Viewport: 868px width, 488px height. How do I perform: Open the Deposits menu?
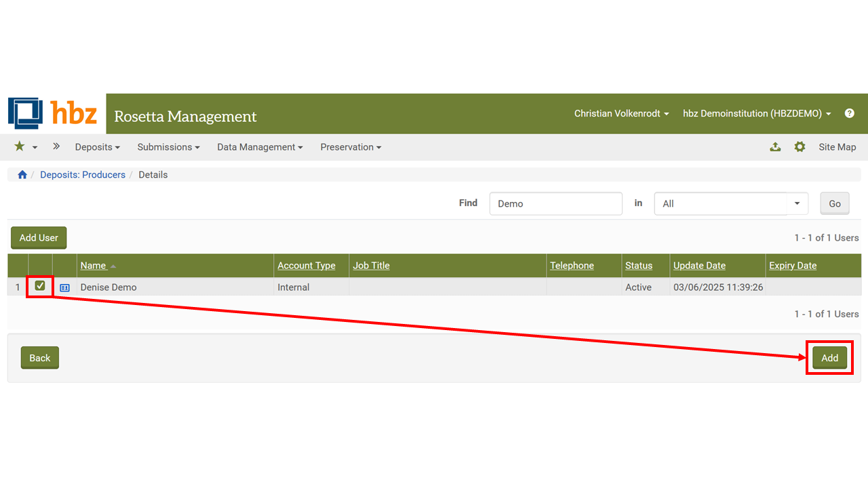coord(97,147)
